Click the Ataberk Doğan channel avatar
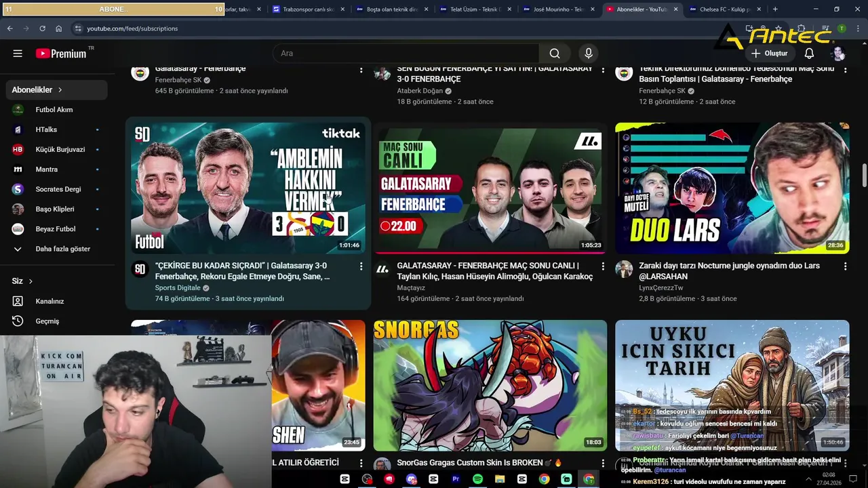Viewport: 868px width, 488px height. (382, 73)
